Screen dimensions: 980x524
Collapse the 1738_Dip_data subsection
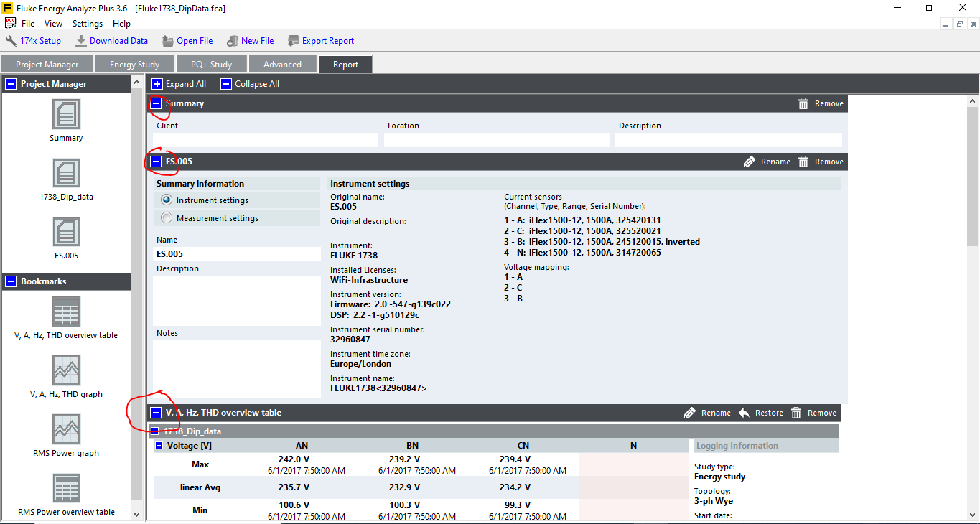(x=154, y=431)
